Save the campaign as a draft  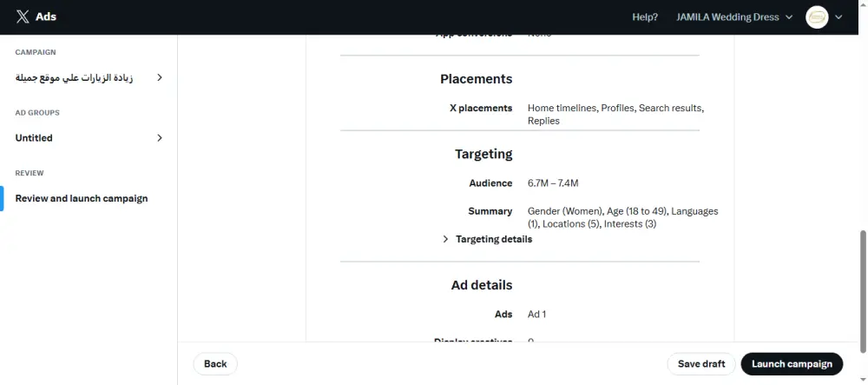point(701,364)
